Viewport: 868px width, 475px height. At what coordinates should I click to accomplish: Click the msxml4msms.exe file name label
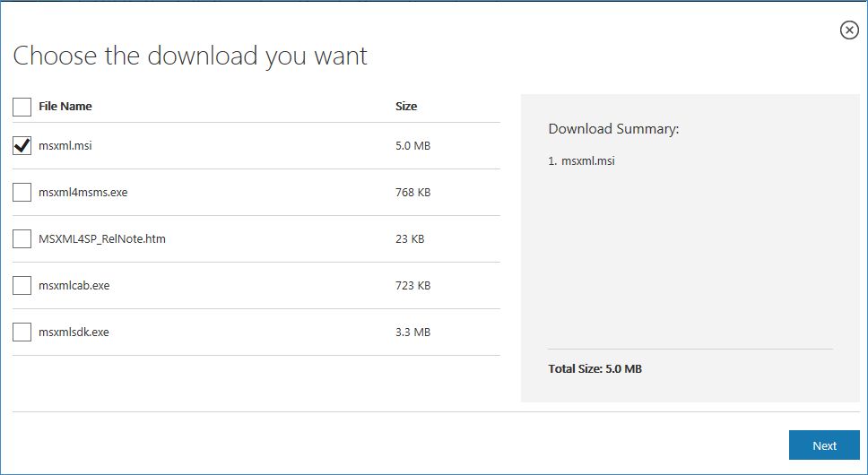pos(83,193)
